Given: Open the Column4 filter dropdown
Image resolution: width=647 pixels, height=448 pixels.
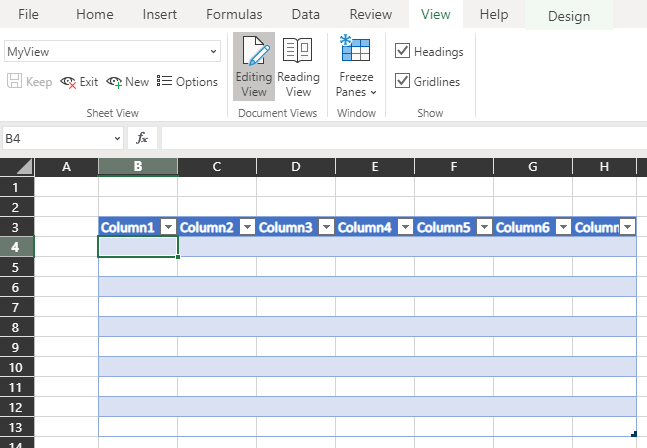Looking at the screenshot, I should (x=405, y=227).
